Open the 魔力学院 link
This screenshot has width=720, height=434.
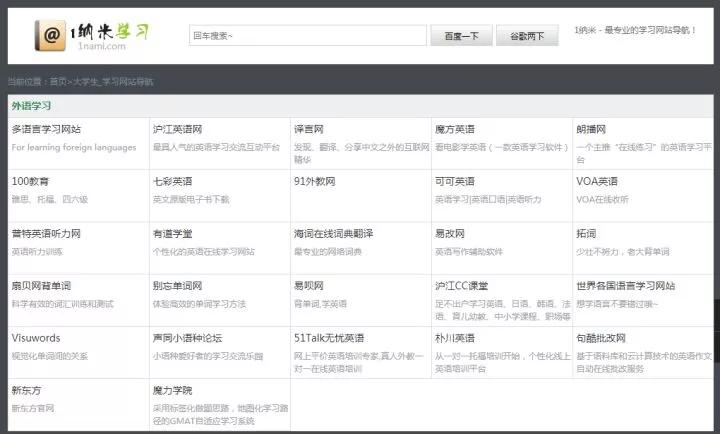(x=173, y=390)
